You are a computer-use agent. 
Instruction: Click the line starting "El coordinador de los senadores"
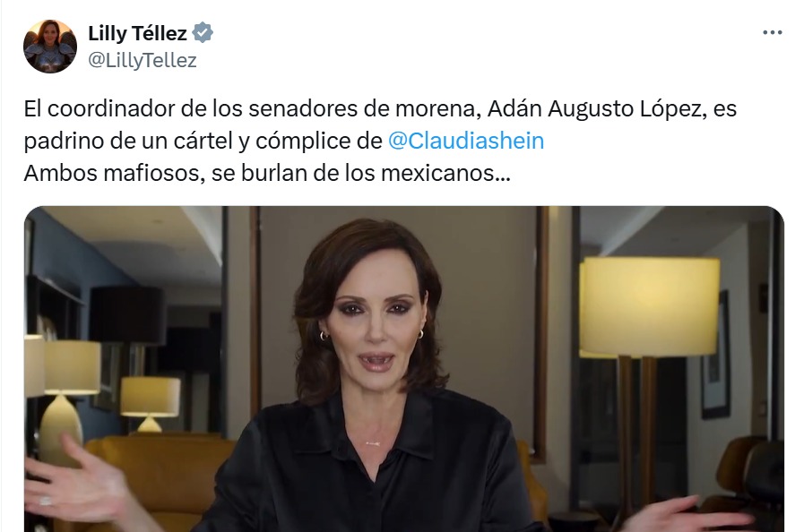pos(380,109)
